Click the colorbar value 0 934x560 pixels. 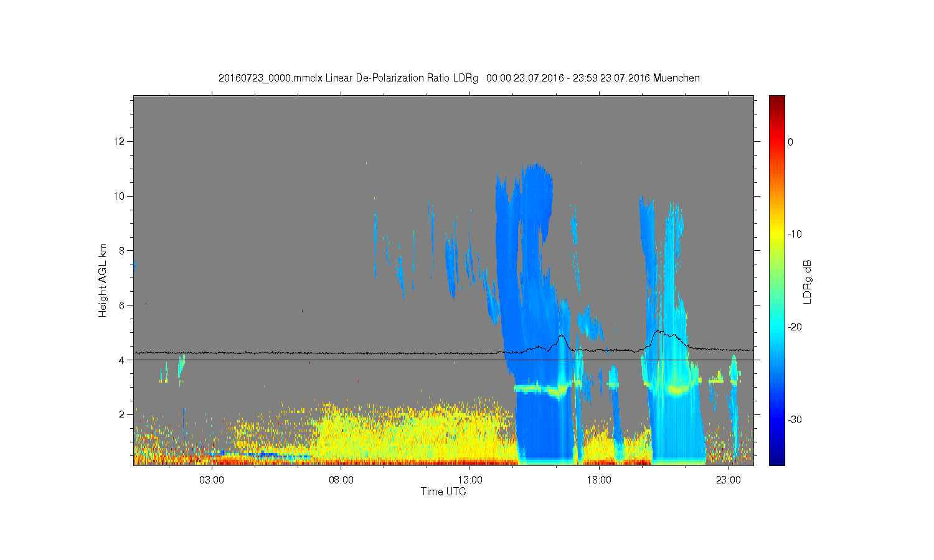[790, 142]
